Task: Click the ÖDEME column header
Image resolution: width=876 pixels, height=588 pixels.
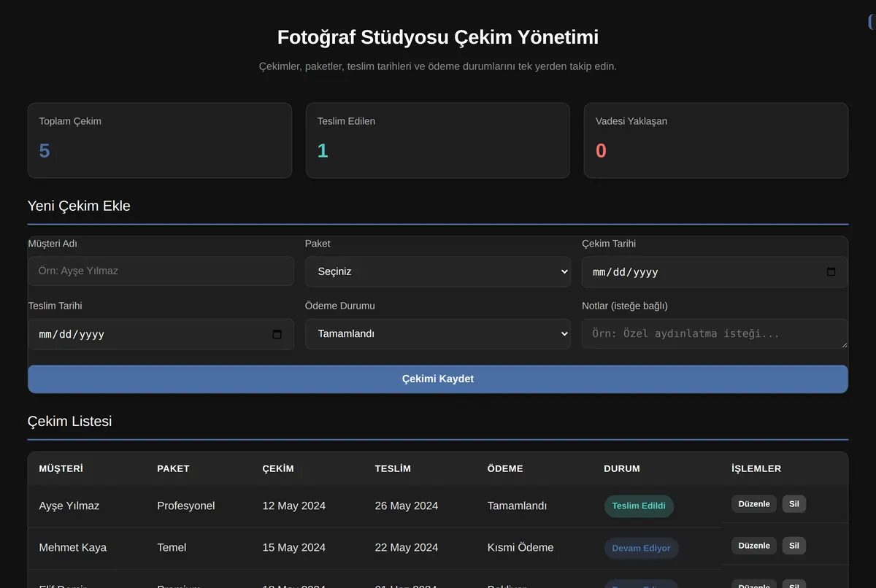Action: click(505, 468)
